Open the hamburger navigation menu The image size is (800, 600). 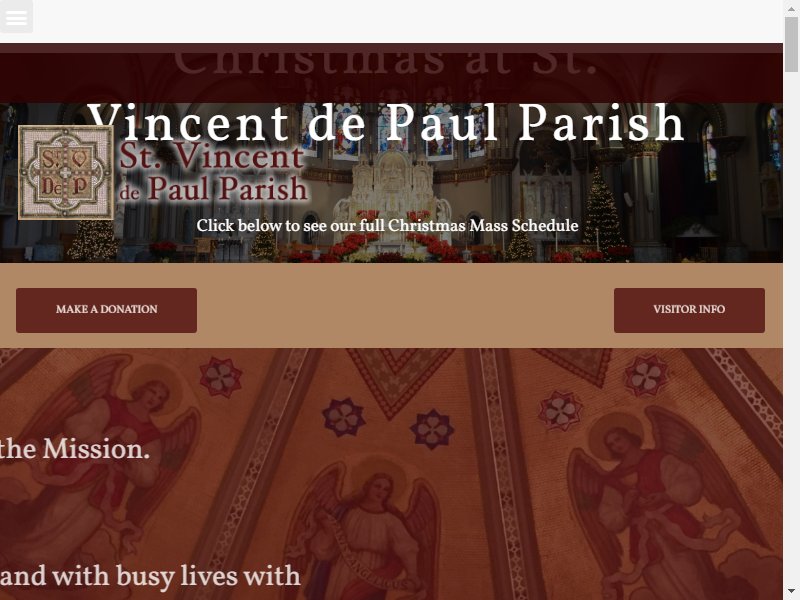tap(16, 16)
